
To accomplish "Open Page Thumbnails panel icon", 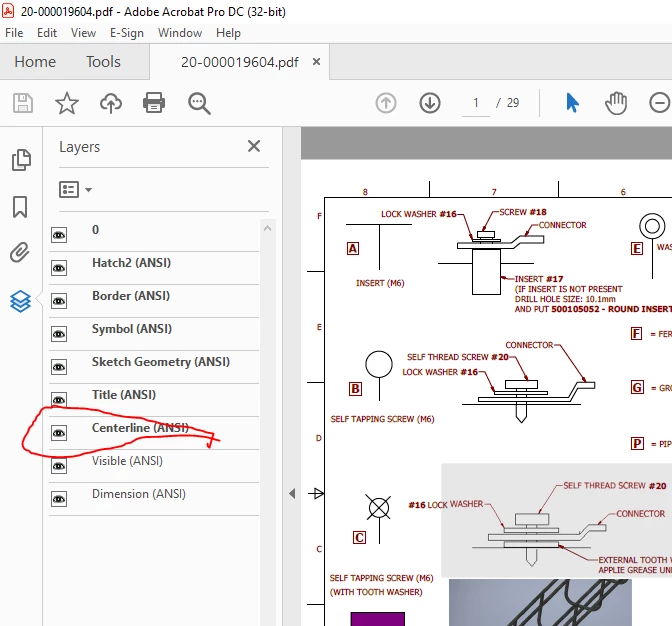I will click(21, 160).
